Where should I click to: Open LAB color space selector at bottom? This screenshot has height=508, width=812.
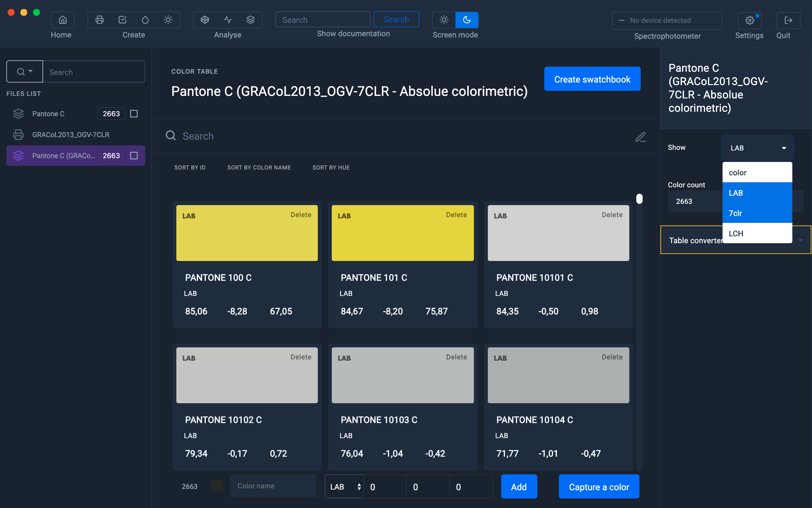click(344, 486)
